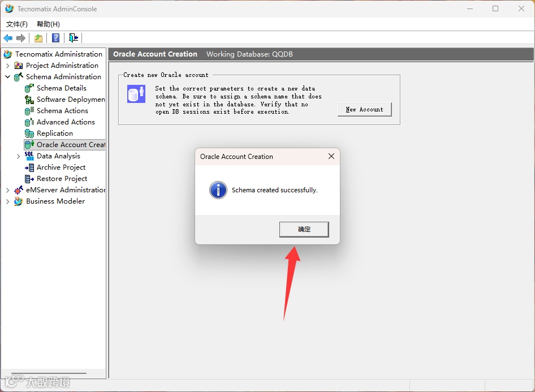The image size is (535, 392).
Task: Click the Software Deployment icon
Action: click(x=29, y=100)
